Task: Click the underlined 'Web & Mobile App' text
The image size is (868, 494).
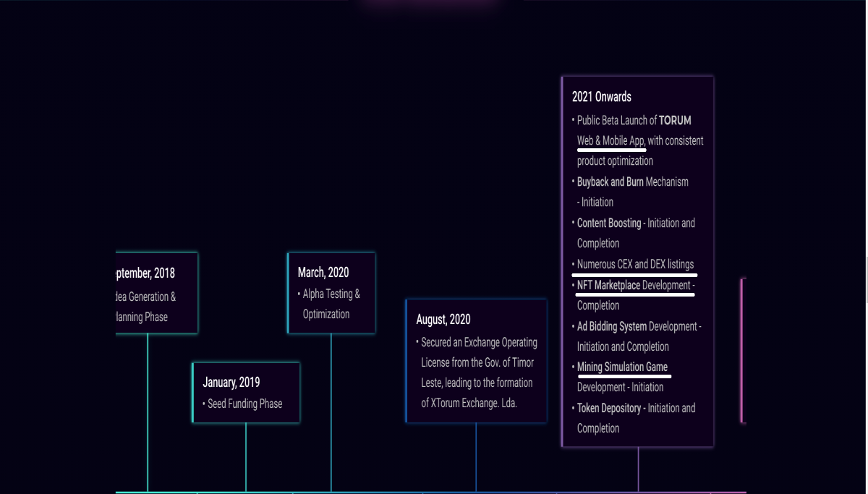Action: click(610, 140)
